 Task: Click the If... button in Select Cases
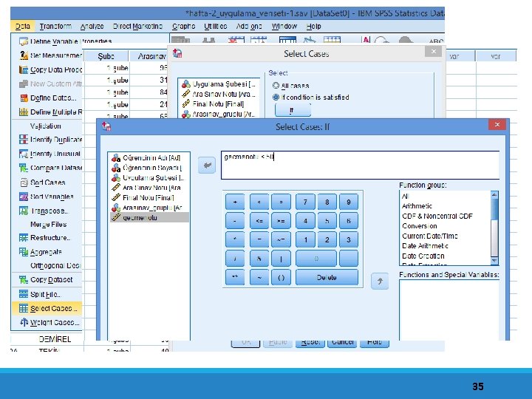[x=293, y=110]
